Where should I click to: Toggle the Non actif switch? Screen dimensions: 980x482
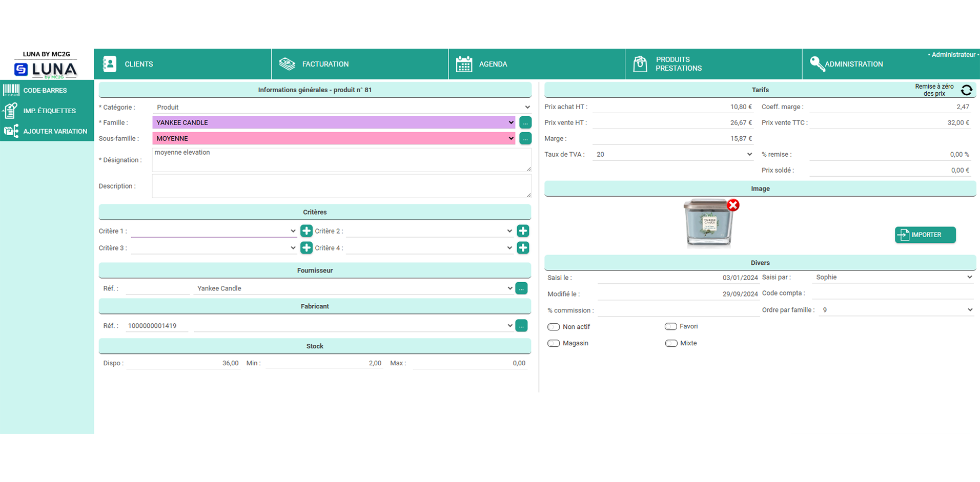click(554, 327)
